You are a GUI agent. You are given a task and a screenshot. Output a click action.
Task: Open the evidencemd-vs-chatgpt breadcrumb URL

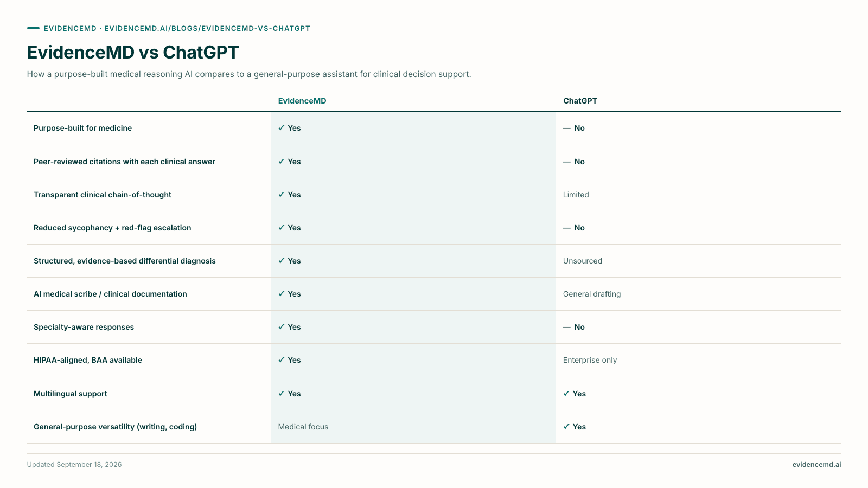pos(207,28)
